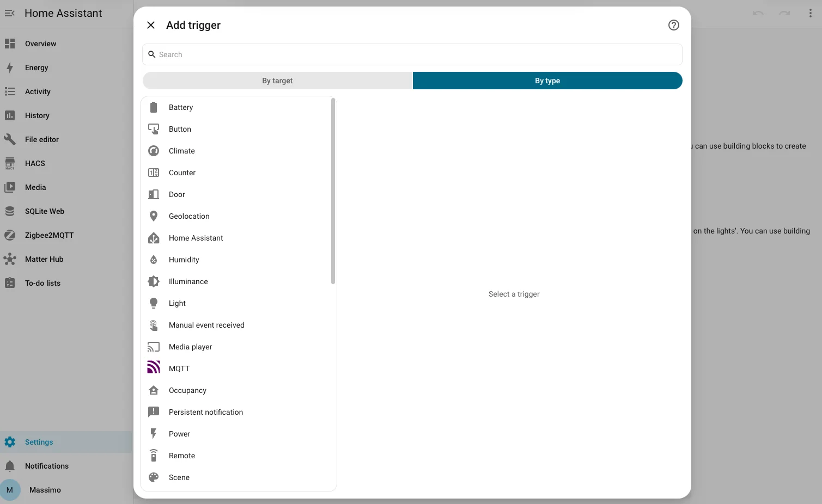Screen dimensions: 822x504
Task: Click the Occupancy home icon
Action: [154, 390]
